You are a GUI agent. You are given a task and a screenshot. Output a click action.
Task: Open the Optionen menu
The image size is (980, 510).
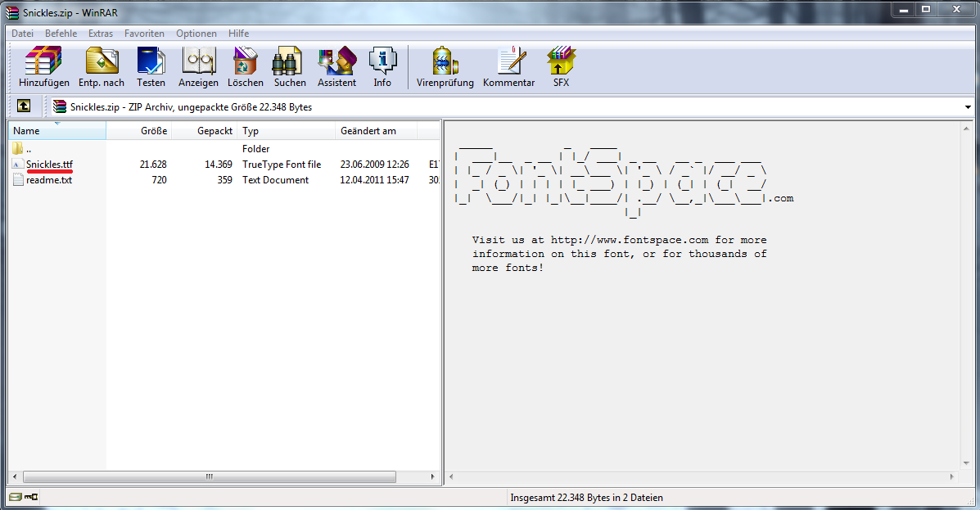click(196, 33)
